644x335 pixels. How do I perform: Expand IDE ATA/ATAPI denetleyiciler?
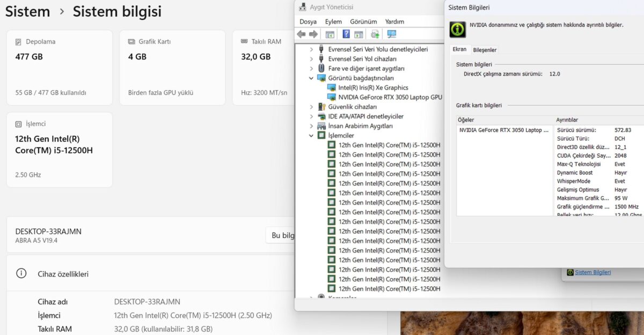[311, 116]
